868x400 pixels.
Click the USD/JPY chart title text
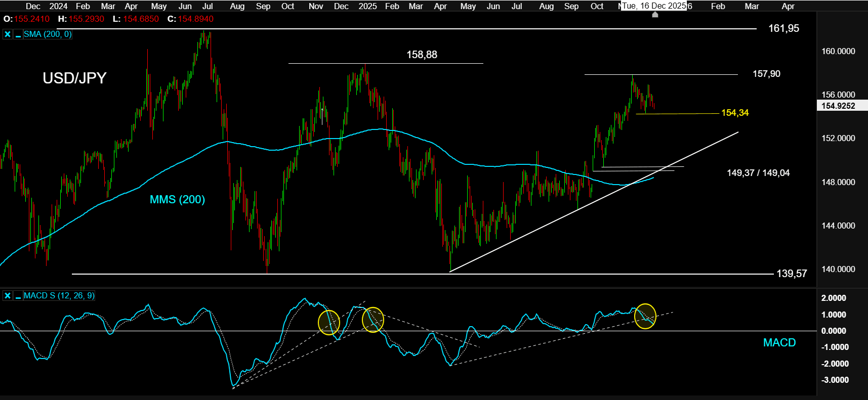(x=74, y=78)
